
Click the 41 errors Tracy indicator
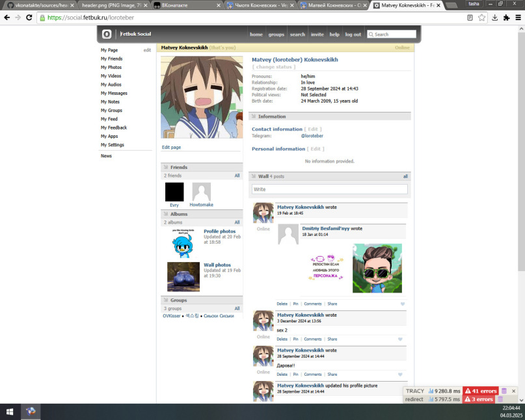click(481, 391)
